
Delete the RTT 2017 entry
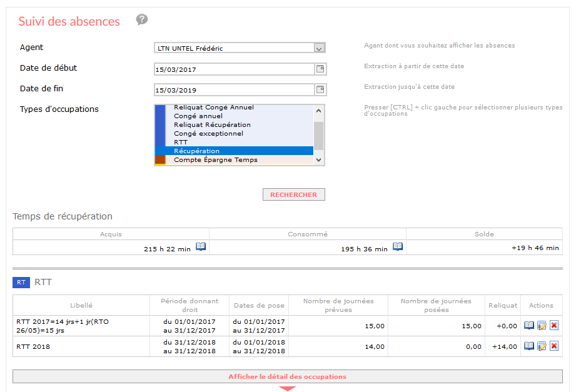pyautogui.click(x=554, y=326)
